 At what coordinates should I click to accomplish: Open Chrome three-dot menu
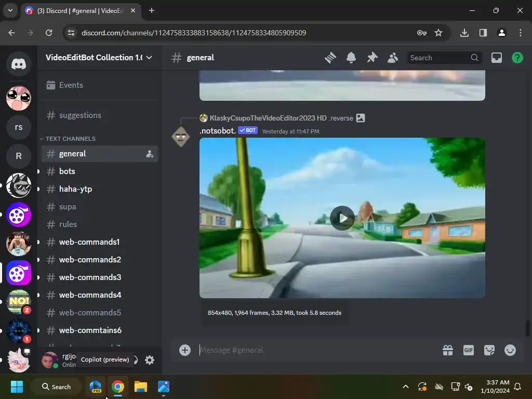[x=521, y=33]
